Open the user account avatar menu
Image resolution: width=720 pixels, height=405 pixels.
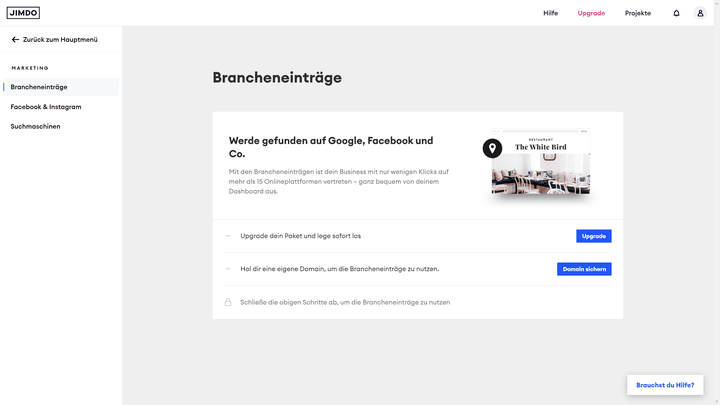click(x=700, y=13)
